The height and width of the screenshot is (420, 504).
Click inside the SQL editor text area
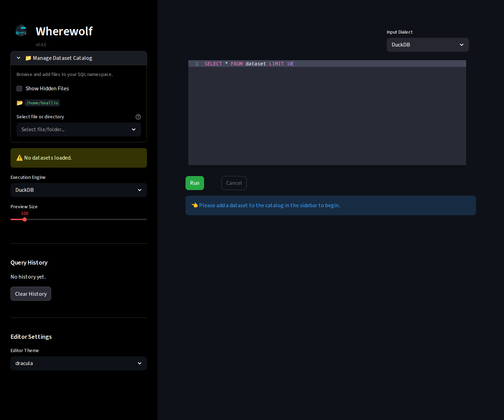click(327, 113)
